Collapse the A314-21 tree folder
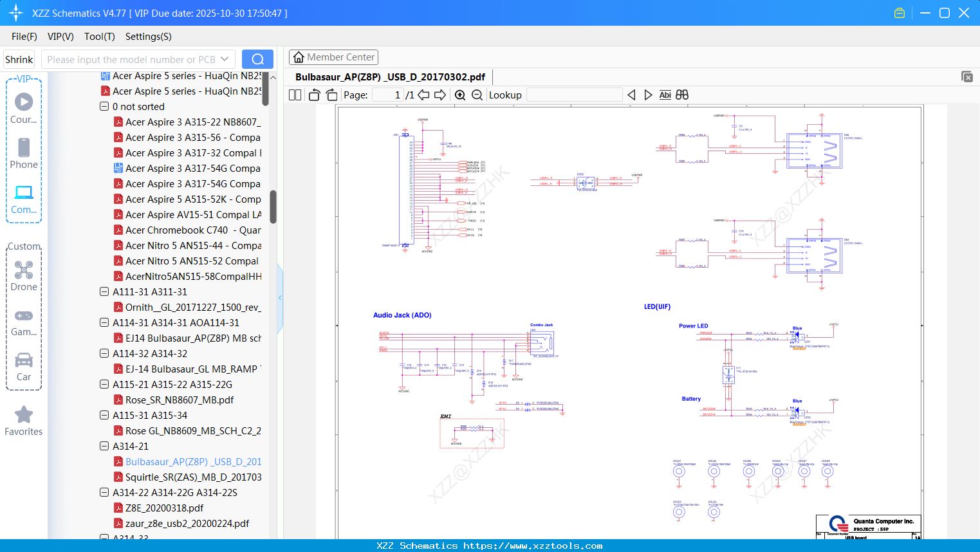 104,446
